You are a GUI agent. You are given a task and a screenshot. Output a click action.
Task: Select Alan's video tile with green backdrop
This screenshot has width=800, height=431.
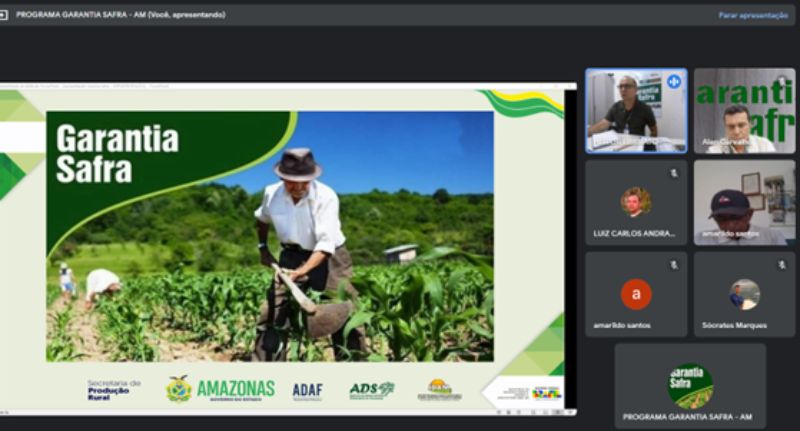[744, 110]
